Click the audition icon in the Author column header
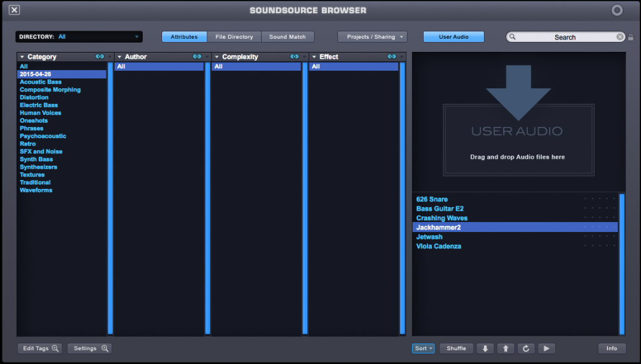Screen dimensions: 641x364 tap(197, 56)
